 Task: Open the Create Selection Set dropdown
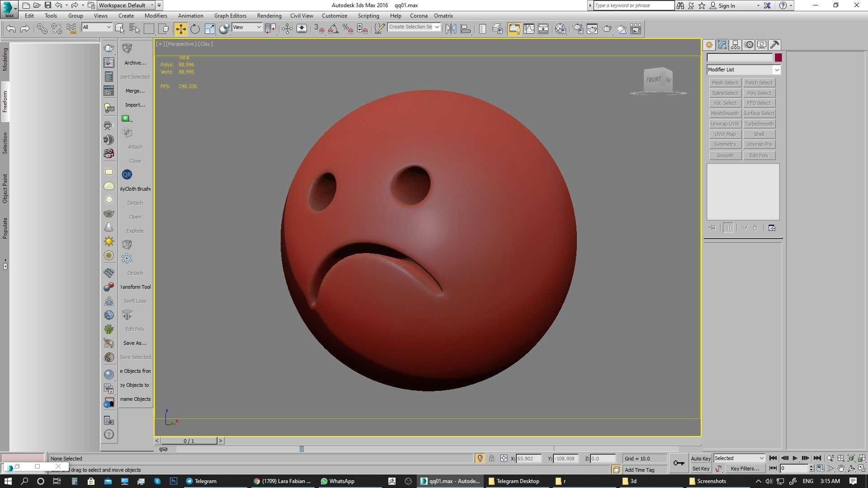pyautogui.click(x=414, y=27)
